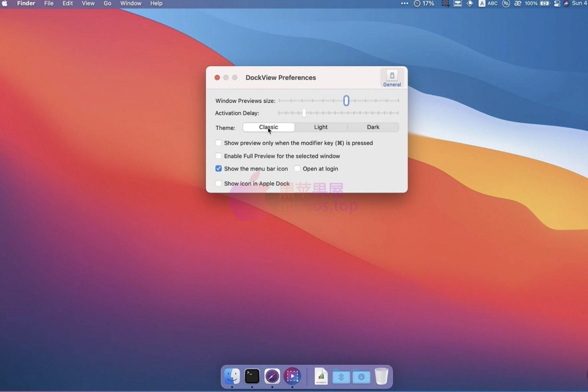588x392 pixels.
Task: Open the Dropbox folder stack in the Dock
Action: [341, 376]
